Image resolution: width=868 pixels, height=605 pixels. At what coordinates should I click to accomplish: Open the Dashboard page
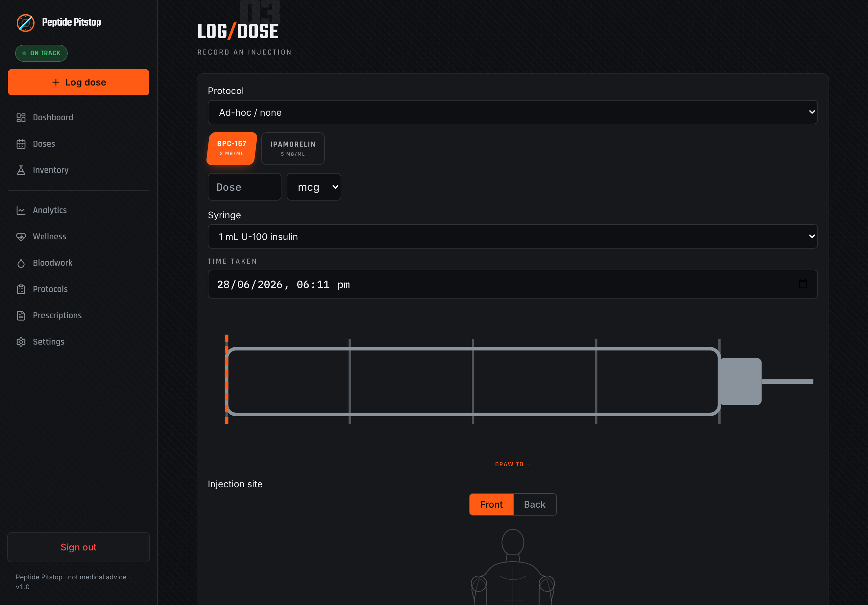point(79,118)
